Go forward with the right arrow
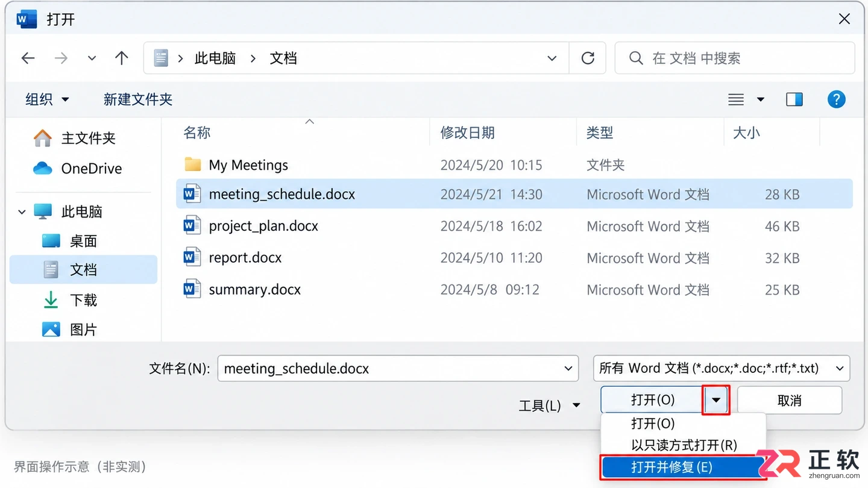This screenshot has height=488, width=868. [60, 58]
